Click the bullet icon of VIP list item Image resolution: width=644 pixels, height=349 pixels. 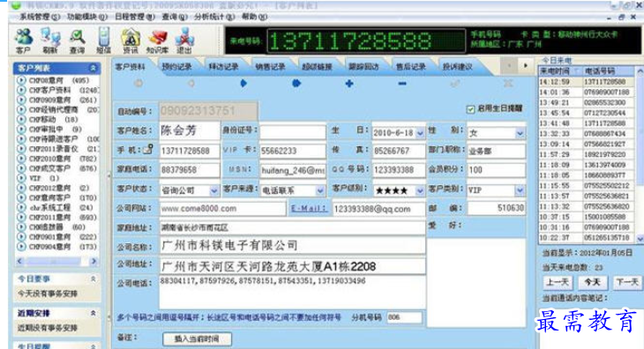[21, 178]
